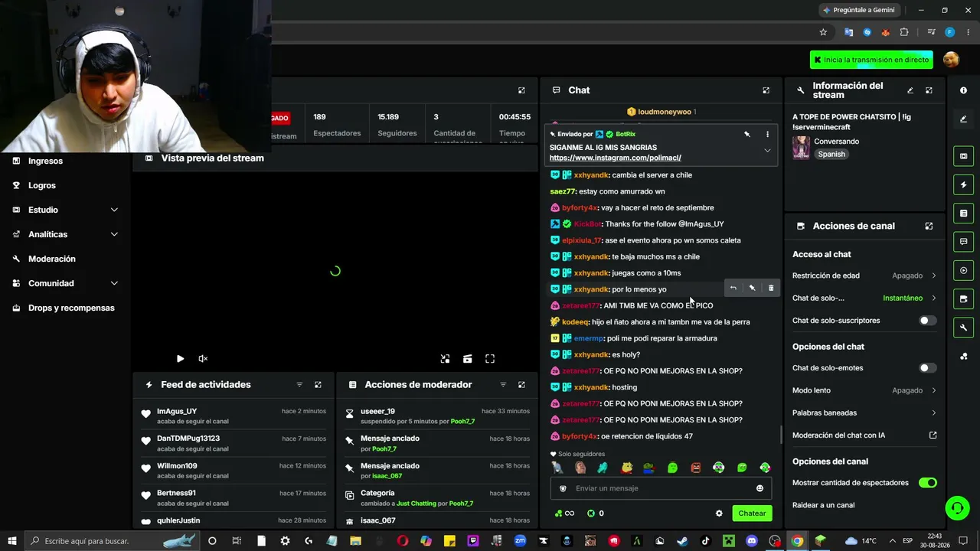Delete the hovered 'por lo menos yo' message
The width and height of the screenshot is (980, 551).
click(771, 289)
